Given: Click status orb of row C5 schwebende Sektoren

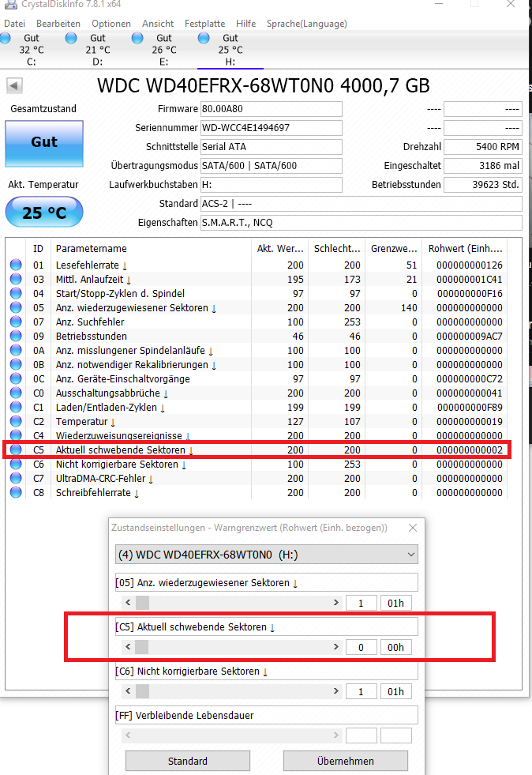Looking at the screenshot, I should [16, 450].
